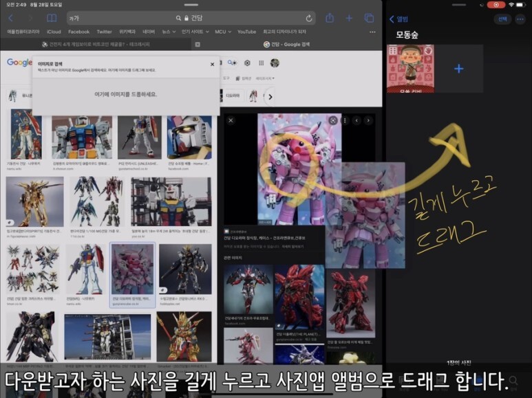Open the 네이버 bookmark
The height and width of the screenshot is (398, 532).
149,32
